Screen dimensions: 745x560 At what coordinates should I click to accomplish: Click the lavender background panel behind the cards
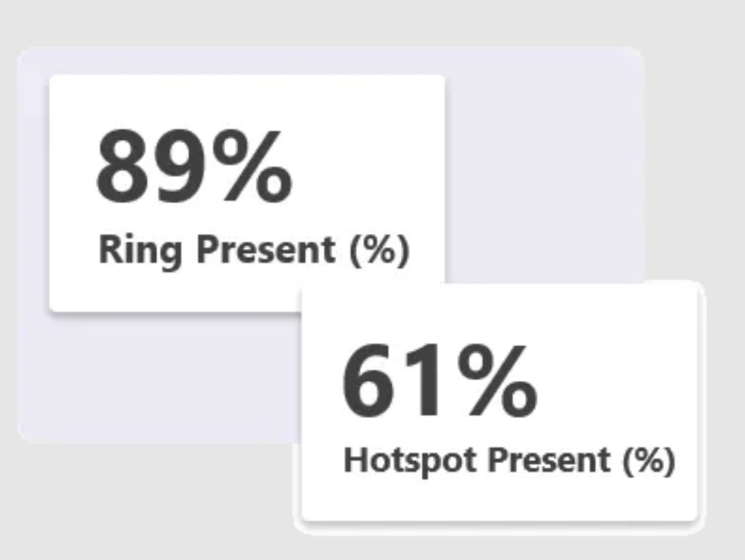click(x=542, y=166)
